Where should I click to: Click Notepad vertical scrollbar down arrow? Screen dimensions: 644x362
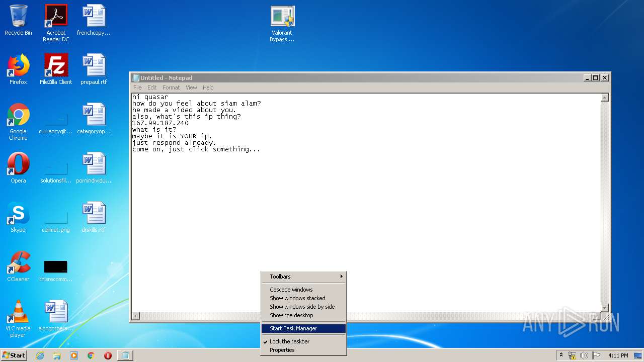point(605,308)
